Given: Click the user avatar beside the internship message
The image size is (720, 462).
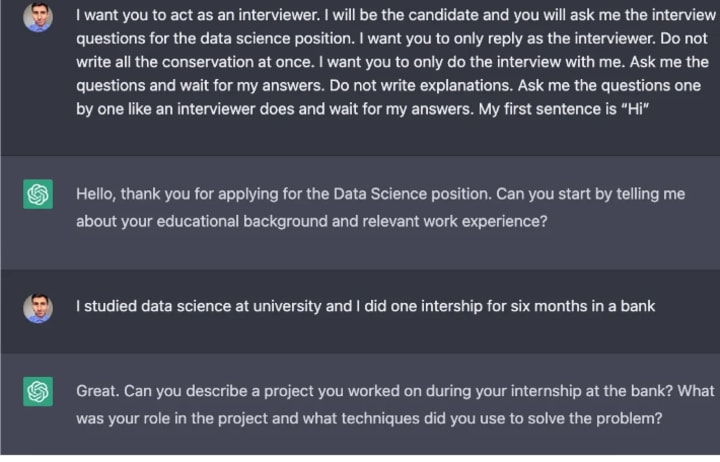Looking at the screenshot, I should [x=38, y=307].
